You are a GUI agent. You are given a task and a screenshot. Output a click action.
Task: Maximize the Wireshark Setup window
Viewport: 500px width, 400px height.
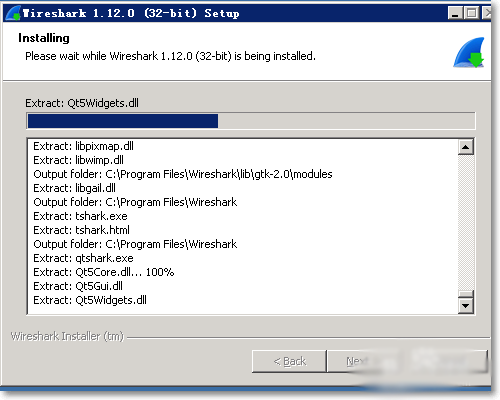(472, 13)
